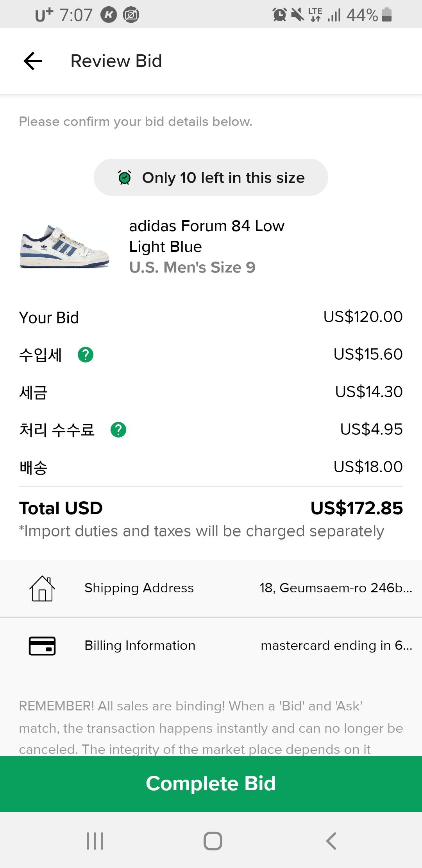
Task: Tap the Geumsaem-ro address value
Action: coord(336,588)
